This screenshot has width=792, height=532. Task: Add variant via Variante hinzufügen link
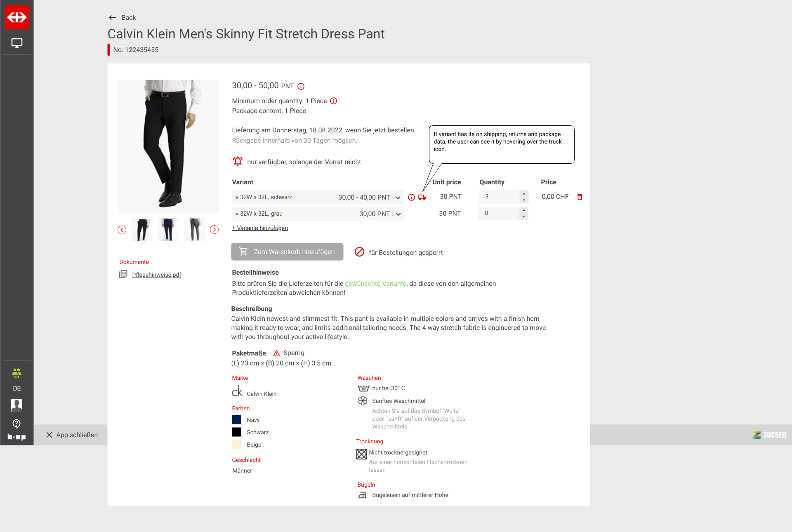click(260, 228)
